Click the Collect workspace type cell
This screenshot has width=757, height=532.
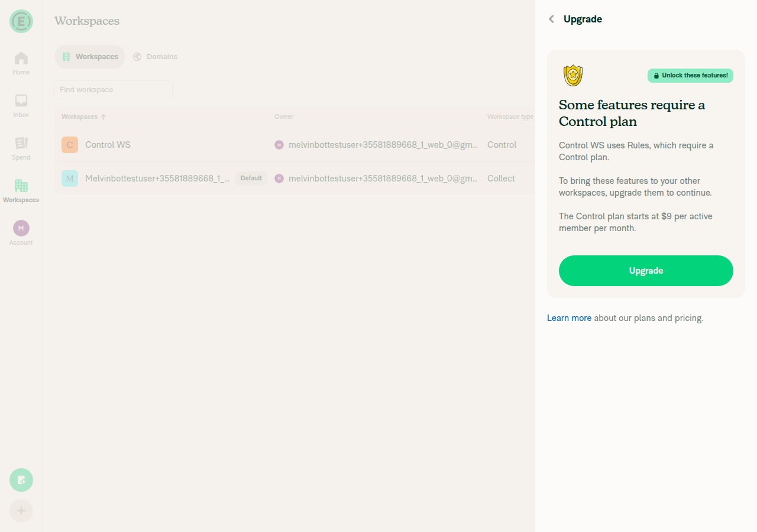pos(501,179)
